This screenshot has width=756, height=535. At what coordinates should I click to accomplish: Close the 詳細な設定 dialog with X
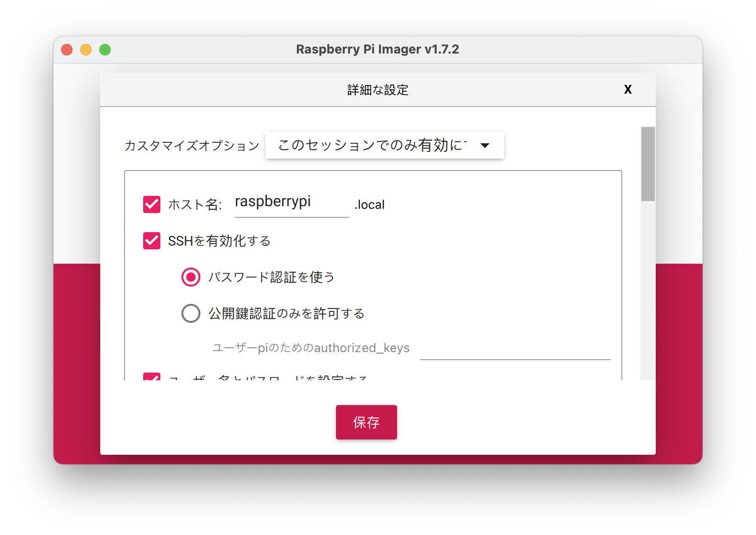(x=628, y=89)
